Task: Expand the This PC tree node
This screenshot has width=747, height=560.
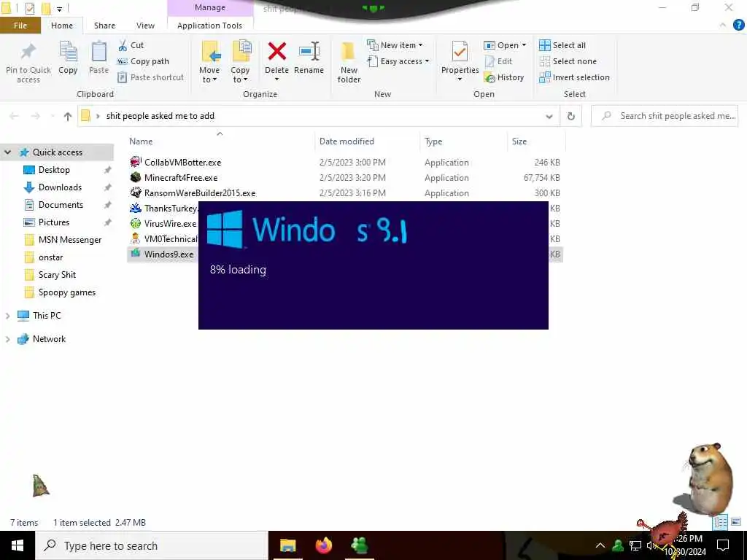Action: 7,316
